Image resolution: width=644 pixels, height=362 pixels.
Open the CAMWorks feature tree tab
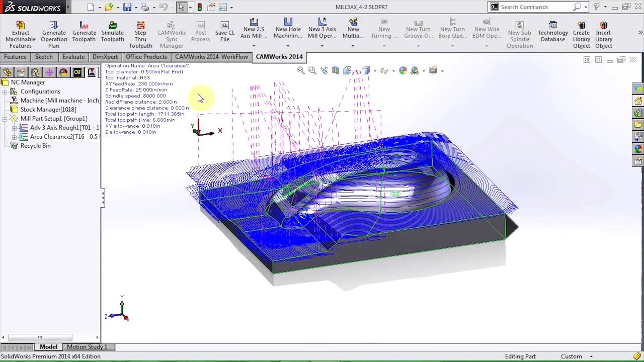coord(77,72)
